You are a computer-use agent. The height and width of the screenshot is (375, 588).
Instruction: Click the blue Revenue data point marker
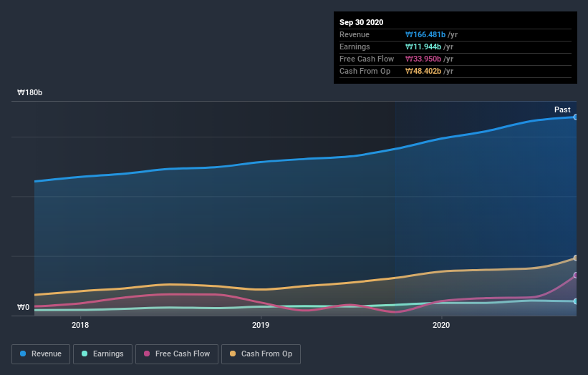pyautogui.click(x=575, y=117)
